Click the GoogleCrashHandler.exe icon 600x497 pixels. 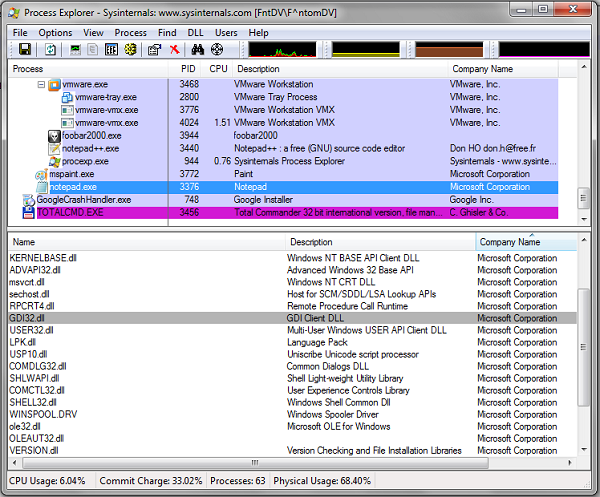point(29,200)
